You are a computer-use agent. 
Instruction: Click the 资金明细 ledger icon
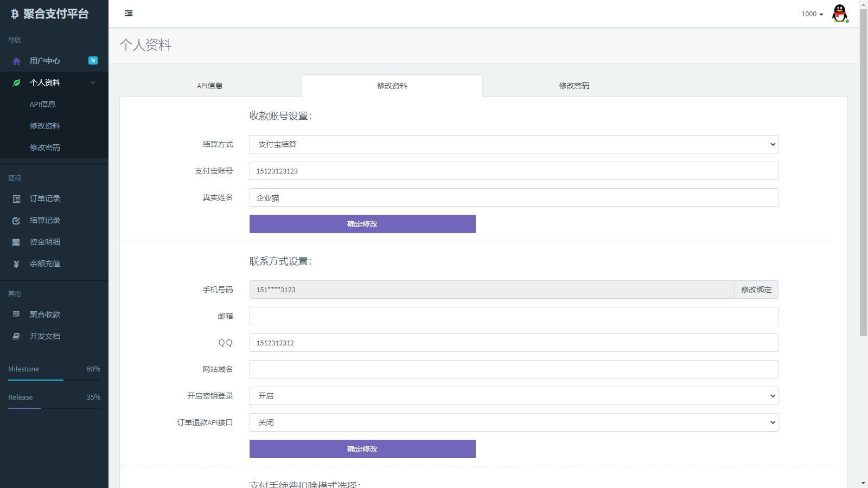pos(16,242)
